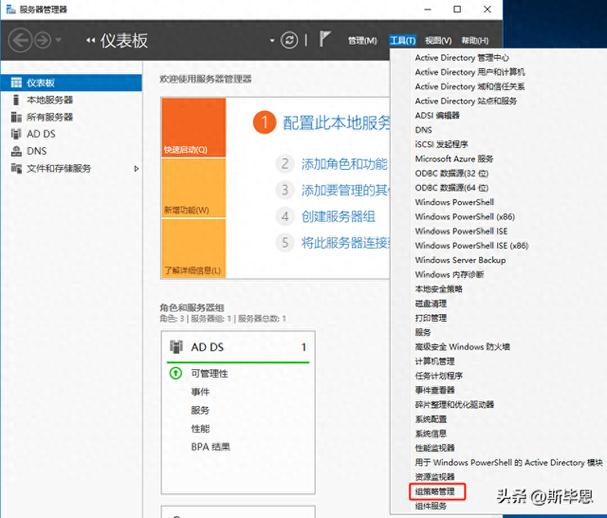Expand the 文件和存储服务 arrow

click(x=136, y=169)
